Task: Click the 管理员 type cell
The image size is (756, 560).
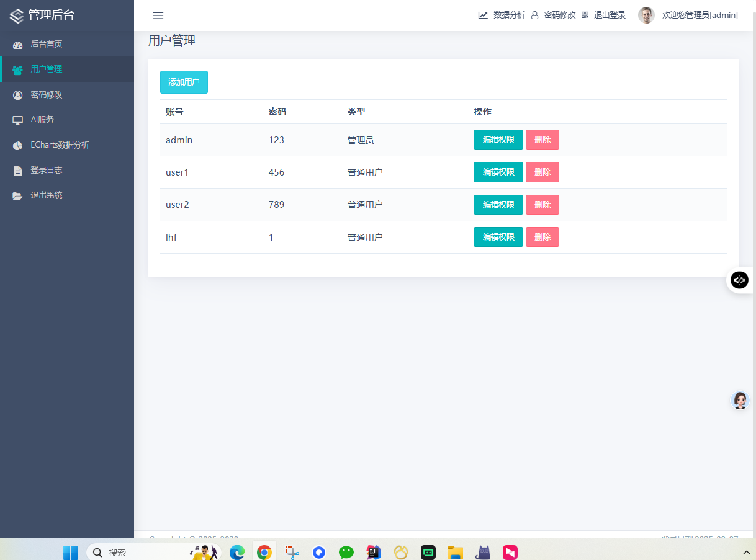Action: 361,140
